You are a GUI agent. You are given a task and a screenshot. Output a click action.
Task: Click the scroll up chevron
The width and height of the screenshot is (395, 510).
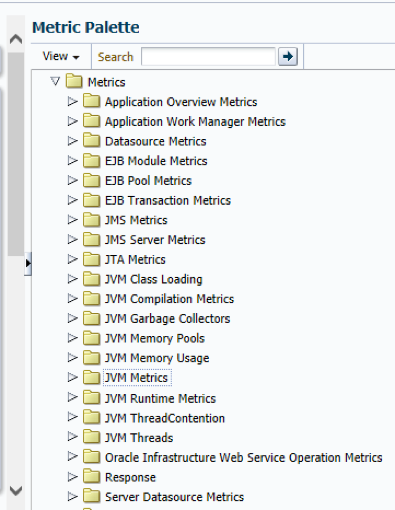click(16, 39)
